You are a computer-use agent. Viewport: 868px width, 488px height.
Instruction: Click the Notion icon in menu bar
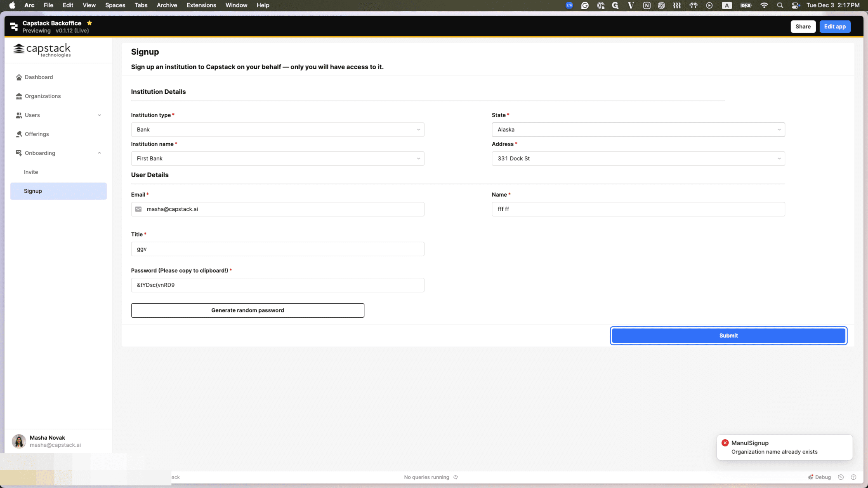pyautogui.click(x=647, y=5)
